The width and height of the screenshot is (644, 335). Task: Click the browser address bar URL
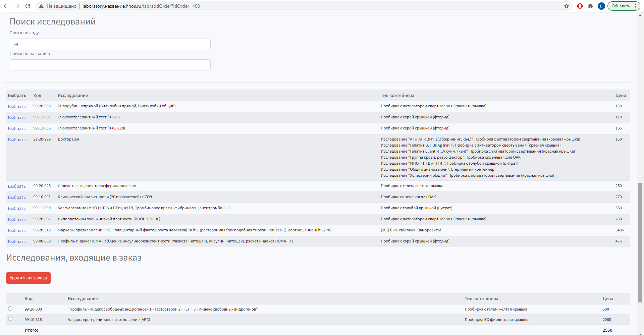pyautogui.click(x=141, y=6)
